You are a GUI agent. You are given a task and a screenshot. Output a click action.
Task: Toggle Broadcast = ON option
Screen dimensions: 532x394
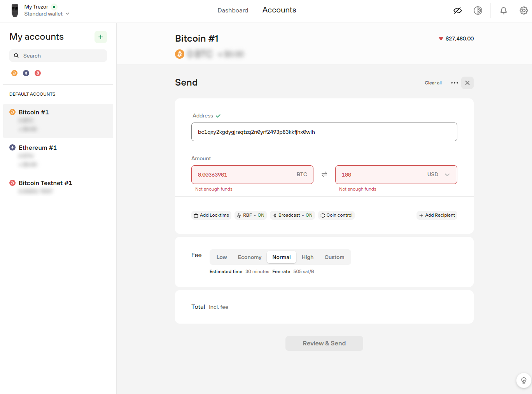[292, 215]
